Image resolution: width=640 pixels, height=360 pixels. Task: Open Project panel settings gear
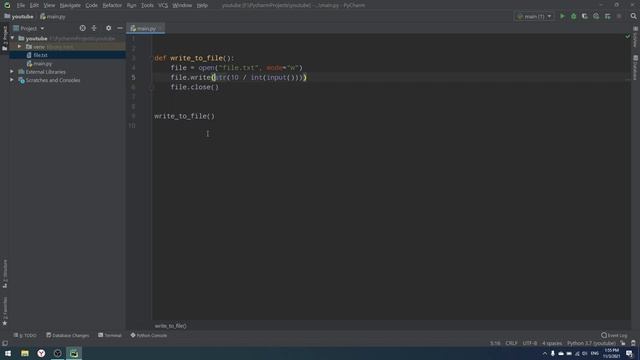(x=109, y=28)
